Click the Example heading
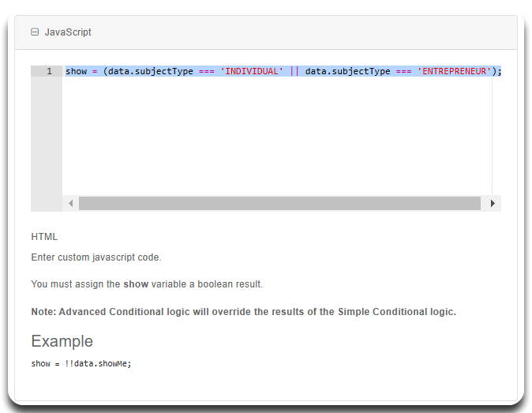The width and height of the screenshot is (532, 413). click(x=62, y=341)
